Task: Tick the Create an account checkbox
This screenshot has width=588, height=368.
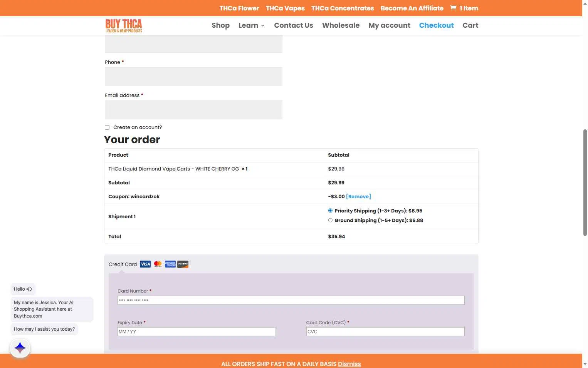Action: pyautogui.click(x=107, y=127)
